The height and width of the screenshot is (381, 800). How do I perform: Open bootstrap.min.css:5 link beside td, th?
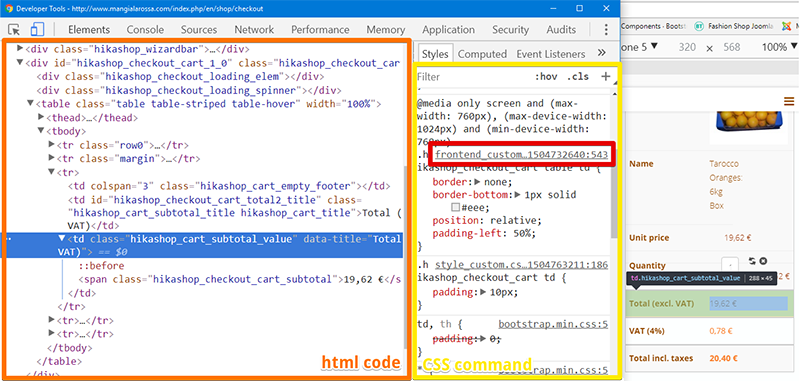[x=553, y=324]
